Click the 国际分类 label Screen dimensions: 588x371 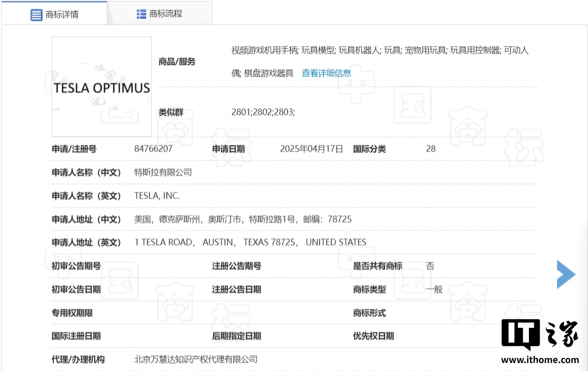point(369,149)
